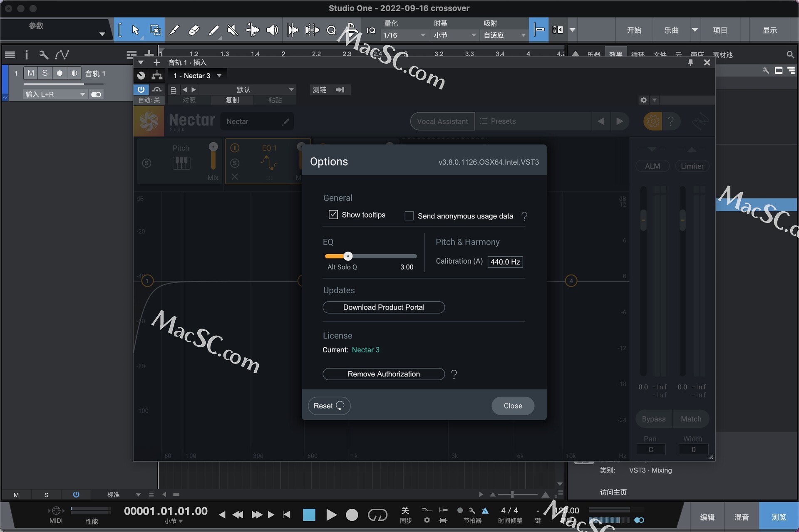Select the Paint tool
Screen dimensions: 799x532
[213, 30]
